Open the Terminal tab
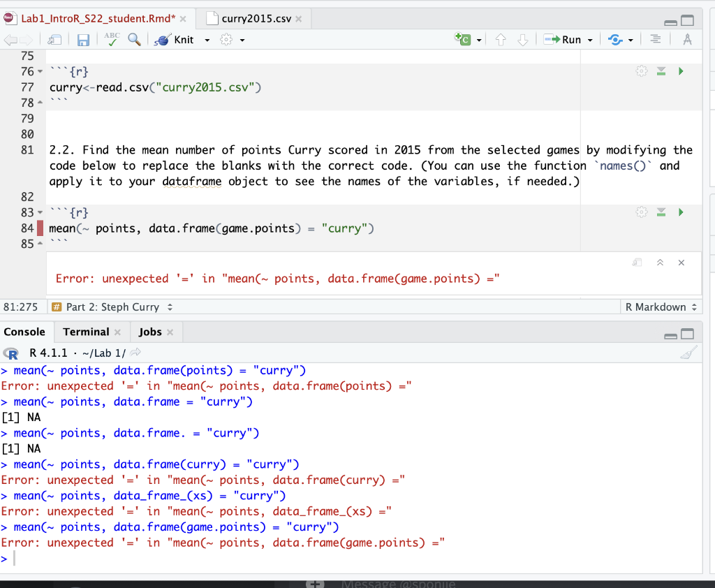Screen dimensions: 715x588 pyautogui.click(x=85, y=332)
